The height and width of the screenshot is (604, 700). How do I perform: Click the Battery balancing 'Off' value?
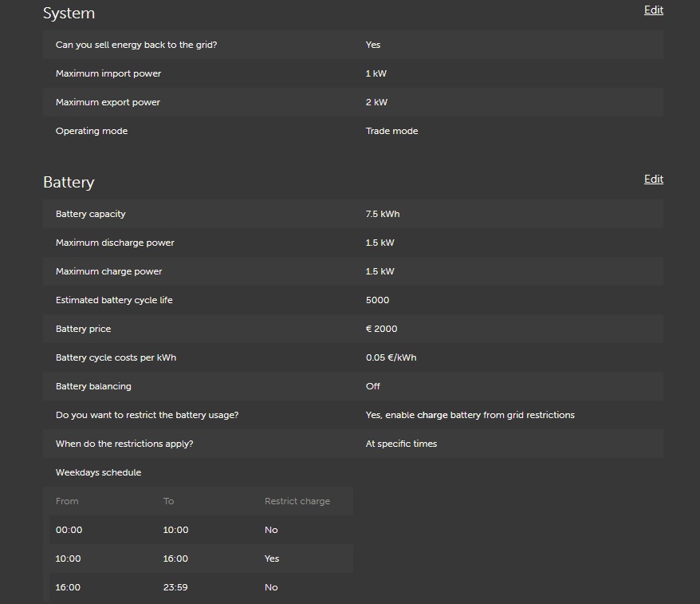click(x=373, y=386)
